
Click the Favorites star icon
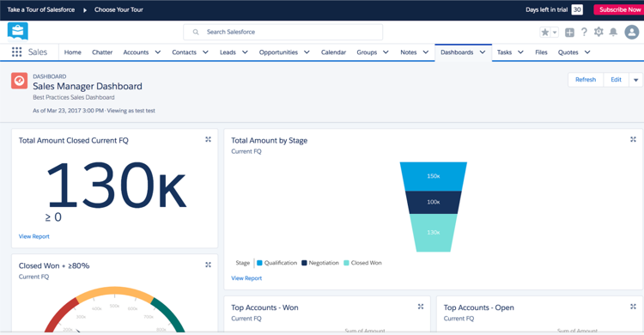(545, 32)
